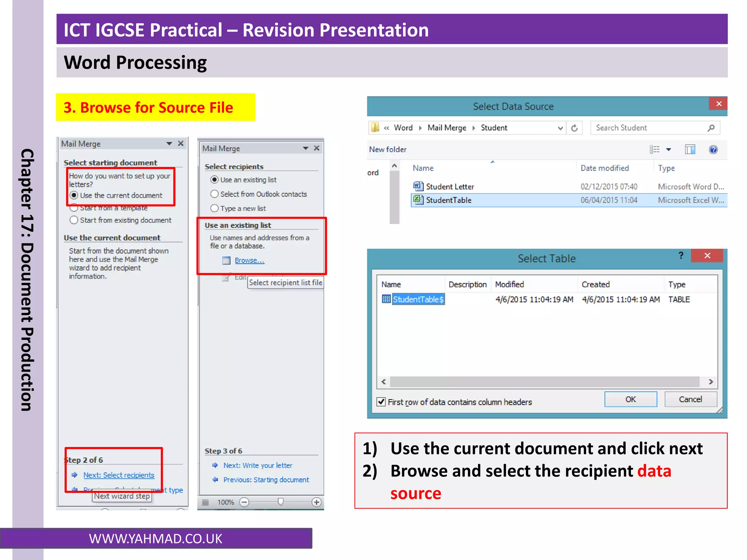The image size is (747, 560).
Task: Click the Browse... link
Action: (x=249, y=260)
